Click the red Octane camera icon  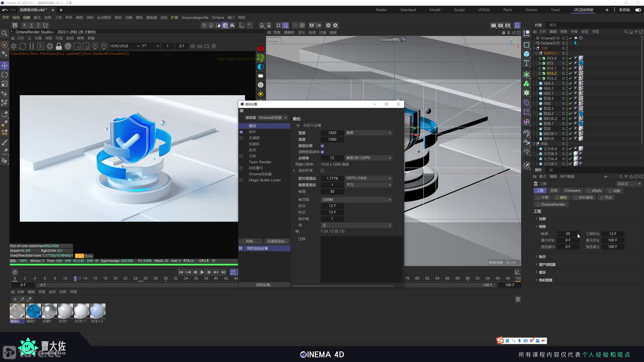[x=261, y=49]
